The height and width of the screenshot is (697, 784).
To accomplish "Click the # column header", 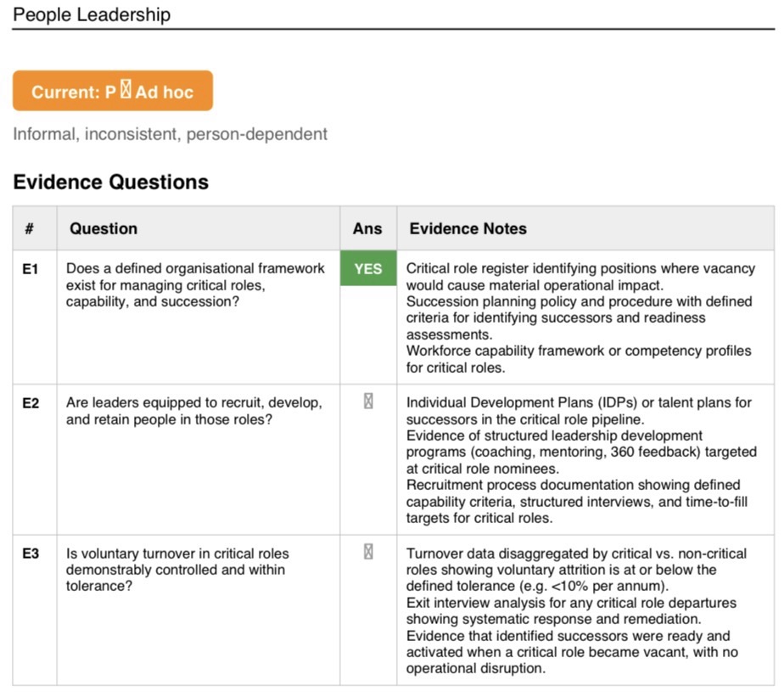I will click(x=30, y=228).
